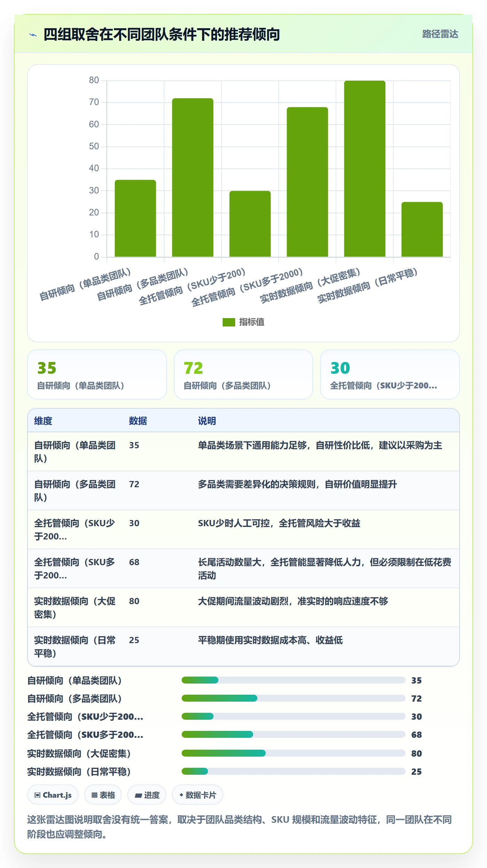Open the data card showing 35
Screen dimensions: 487x868
click(97, 374)
